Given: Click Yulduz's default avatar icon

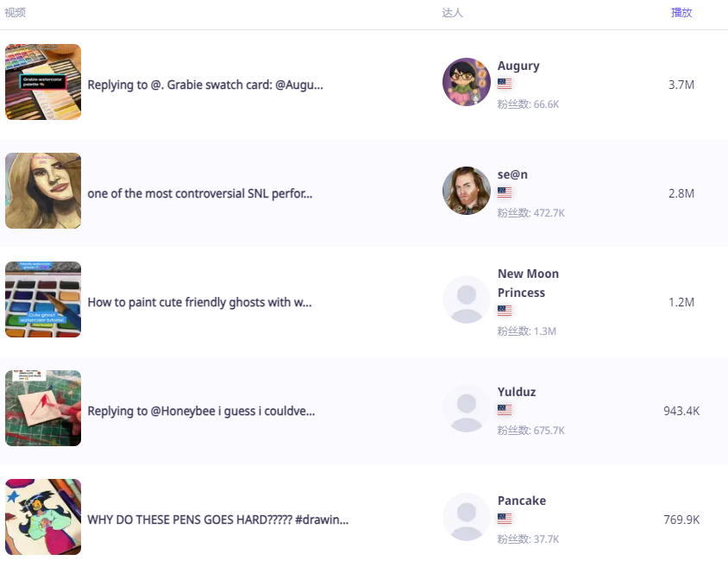Looking at the screenshot, I should pos(466,408).
